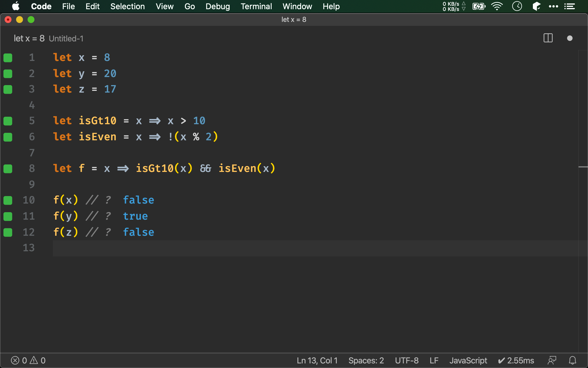Open the File menu
This screenshot has width=588, height=368.
[x=68, y=6]
